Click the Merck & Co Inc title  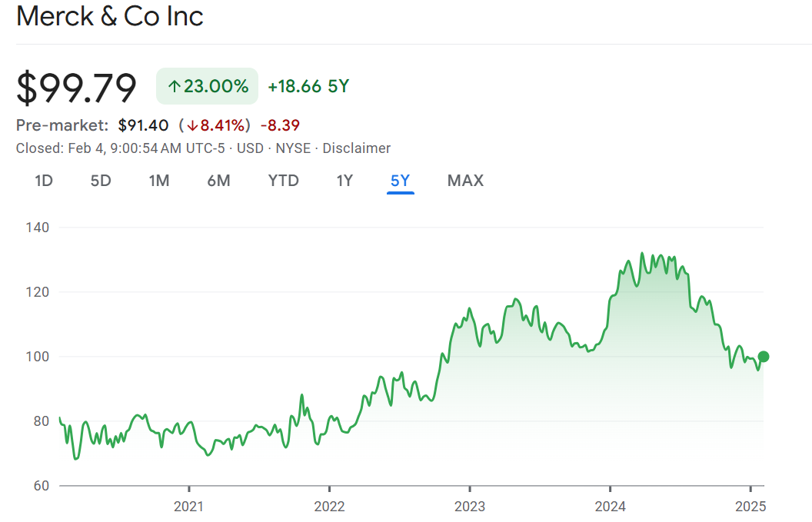coord(110,17)
